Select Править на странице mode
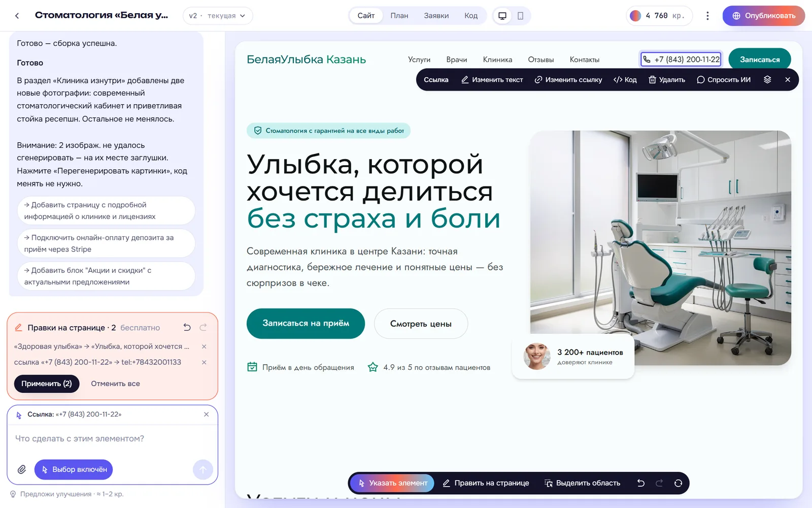The height and width of the screenshot is (508, 812). point(486,483)
